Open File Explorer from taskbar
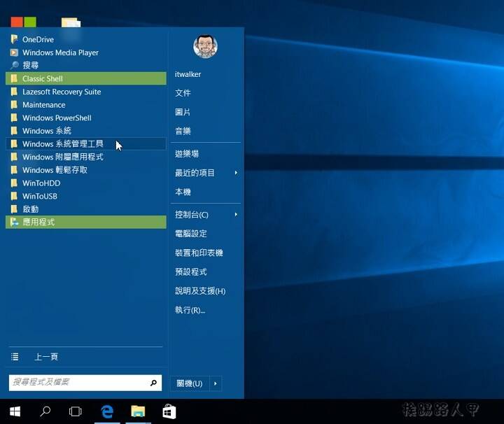The width and height of the screenshot is (504, 424). [x=138, y=411]
